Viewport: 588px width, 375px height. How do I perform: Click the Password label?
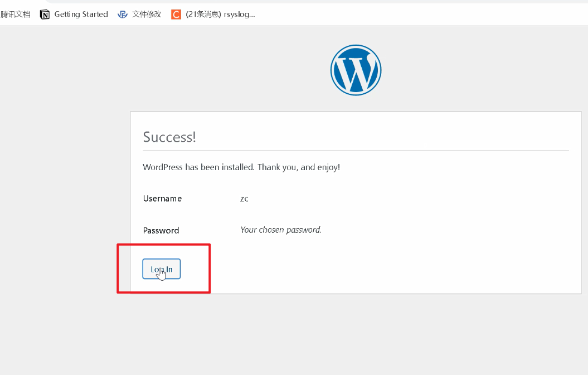click(x=161, y=230)
